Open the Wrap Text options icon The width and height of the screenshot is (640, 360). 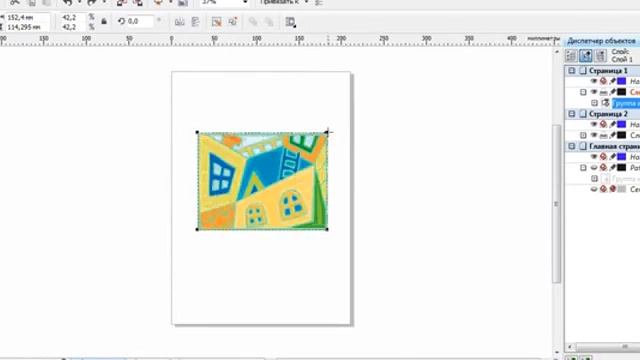click(290, 22)
